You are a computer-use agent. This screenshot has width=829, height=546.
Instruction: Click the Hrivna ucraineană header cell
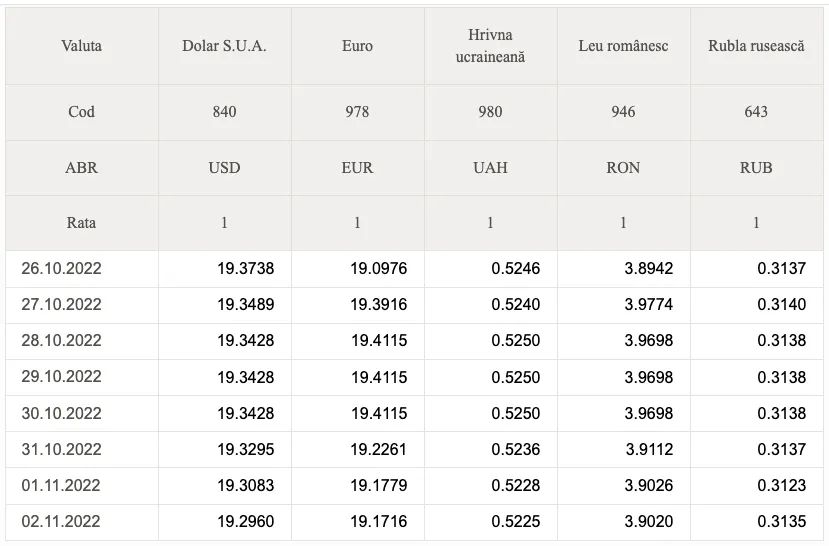pyautogui.click(x=490, y=46)
